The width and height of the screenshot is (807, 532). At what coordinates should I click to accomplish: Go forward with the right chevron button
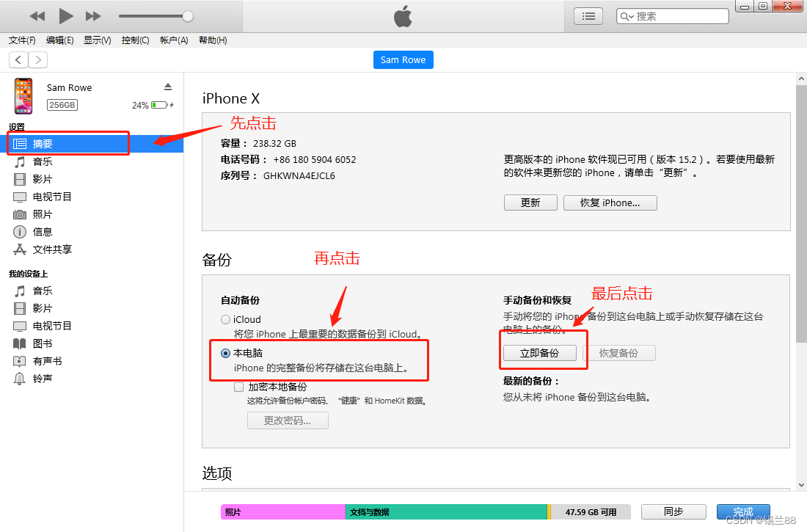(x=38, y=59)
